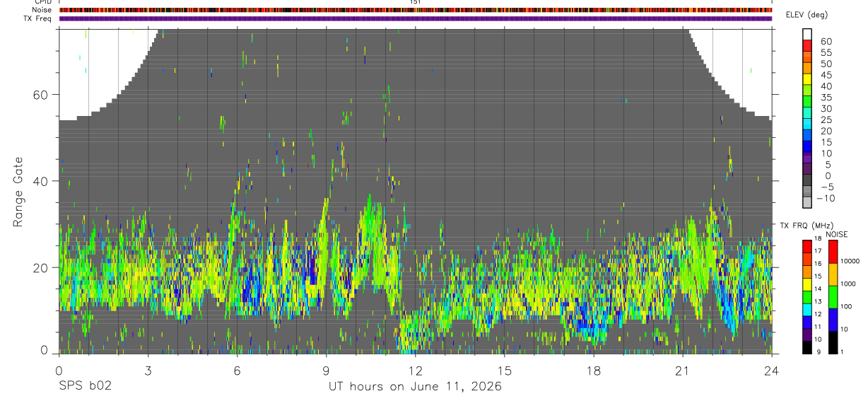Click the white top elevation color box

tap(809, 35)
